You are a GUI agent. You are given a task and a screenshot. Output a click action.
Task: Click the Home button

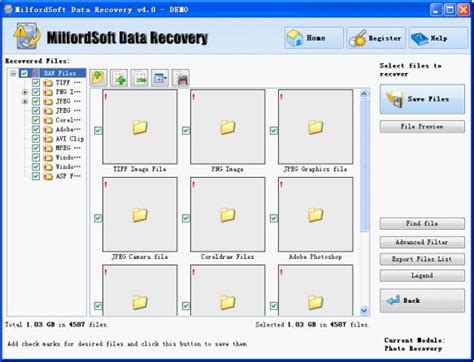coord(314,38)
